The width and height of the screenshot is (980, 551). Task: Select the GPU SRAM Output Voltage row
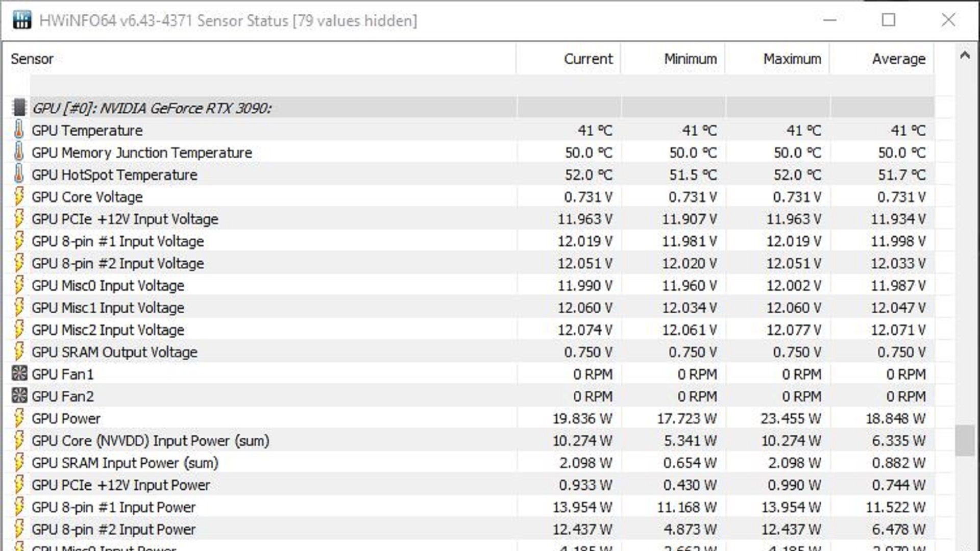coord(114,352)
